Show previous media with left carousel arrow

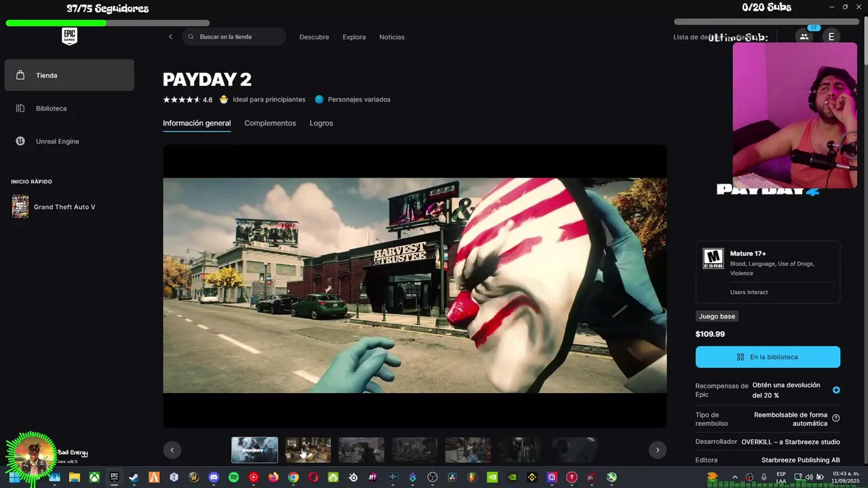click(x=172, y=449)
